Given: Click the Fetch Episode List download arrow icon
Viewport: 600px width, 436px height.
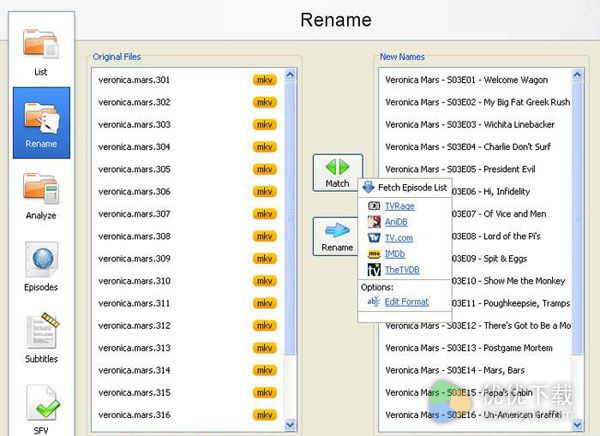Looking at the screenshot, I should coord(368,187).
